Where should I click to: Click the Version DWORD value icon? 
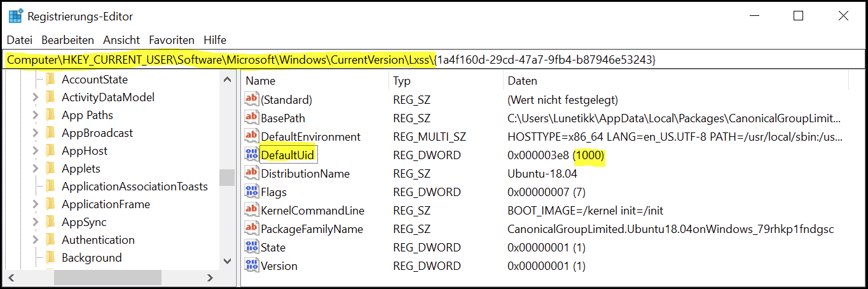pos(252,265)
